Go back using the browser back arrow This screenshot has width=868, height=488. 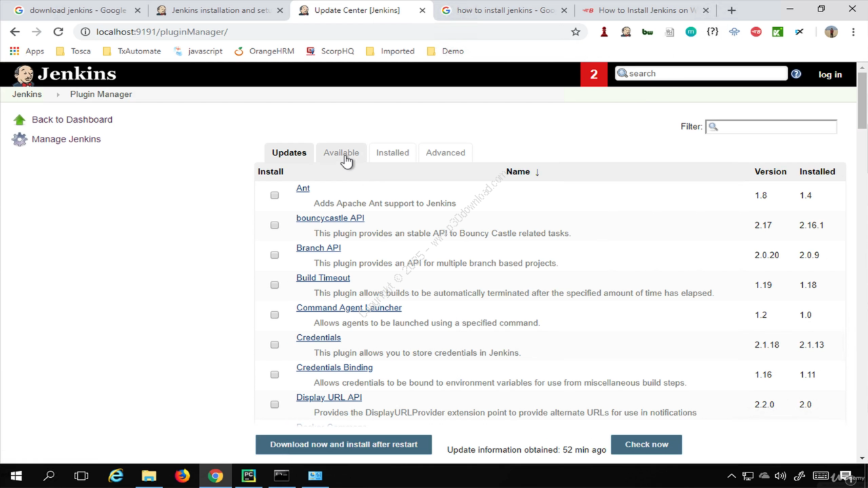15,32
